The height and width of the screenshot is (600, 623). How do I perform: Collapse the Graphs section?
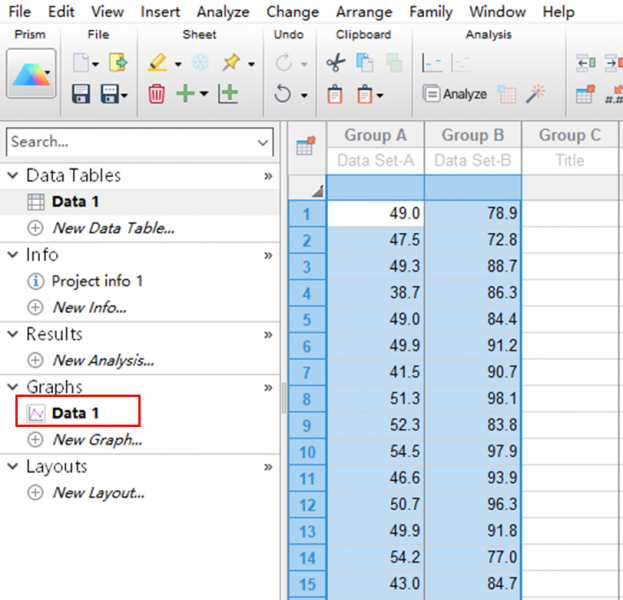(x=13, y=387)
